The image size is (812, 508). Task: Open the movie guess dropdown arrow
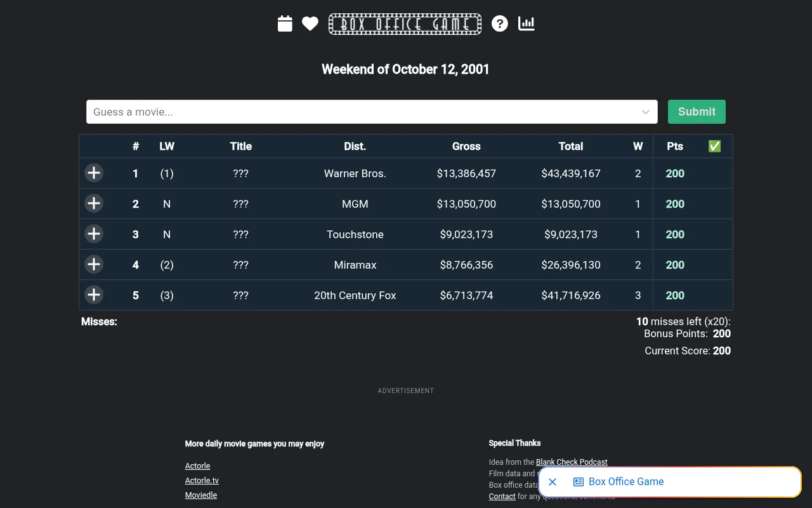click(645, 112)
